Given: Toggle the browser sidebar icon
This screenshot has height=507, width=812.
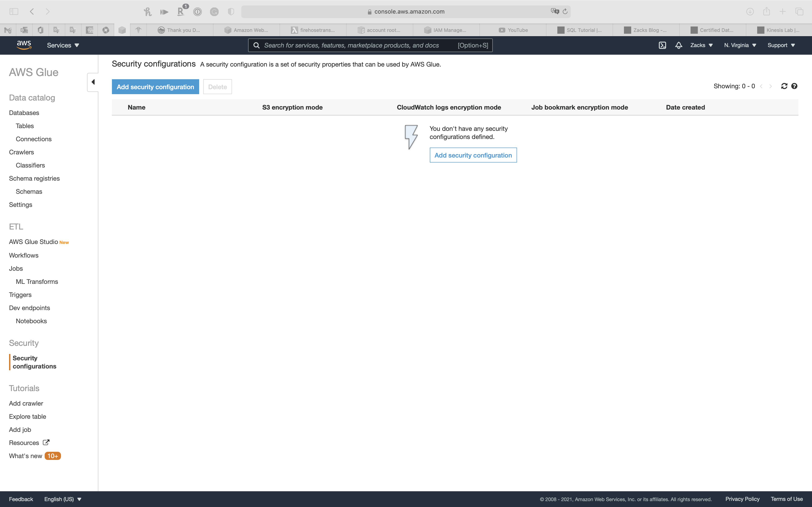Looking at the screenshot, I should [14, 11].
